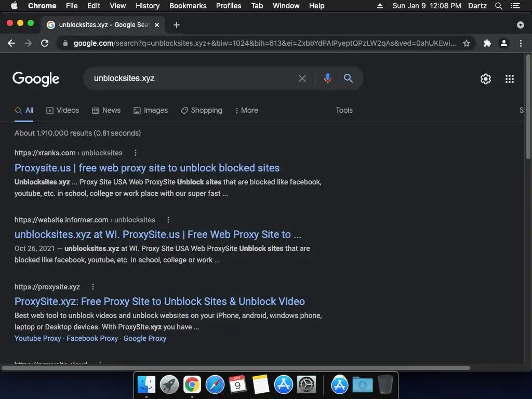The width and height of the screenshot is (532, 399).
Task: Open the Google Proxy sitelink
Action: coord(145,338)
